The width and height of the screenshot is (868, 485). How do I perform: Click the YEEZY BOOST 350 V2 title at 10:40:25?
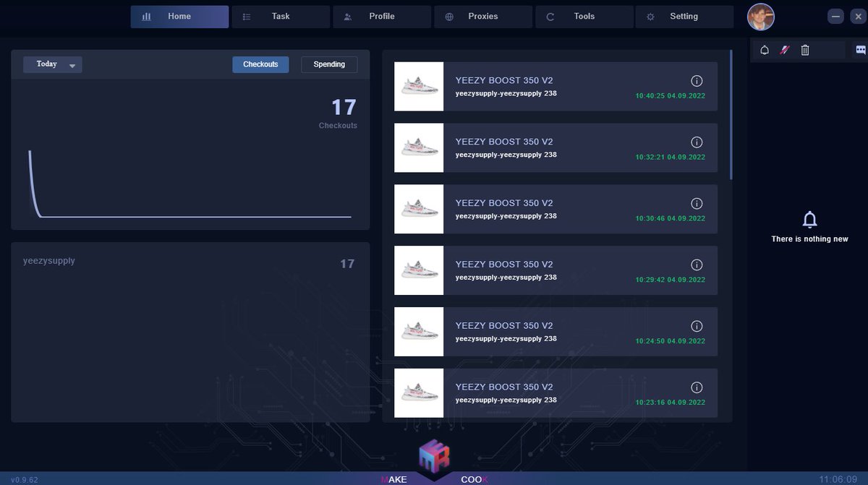click(x=504, y=81)
